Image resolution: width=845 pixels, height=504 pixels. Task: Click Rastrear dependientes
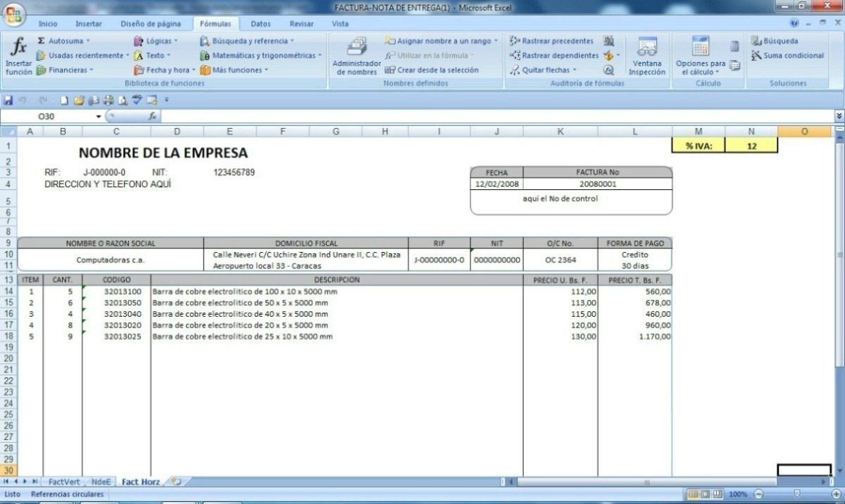pyautogui.click(x=554, y=56)
